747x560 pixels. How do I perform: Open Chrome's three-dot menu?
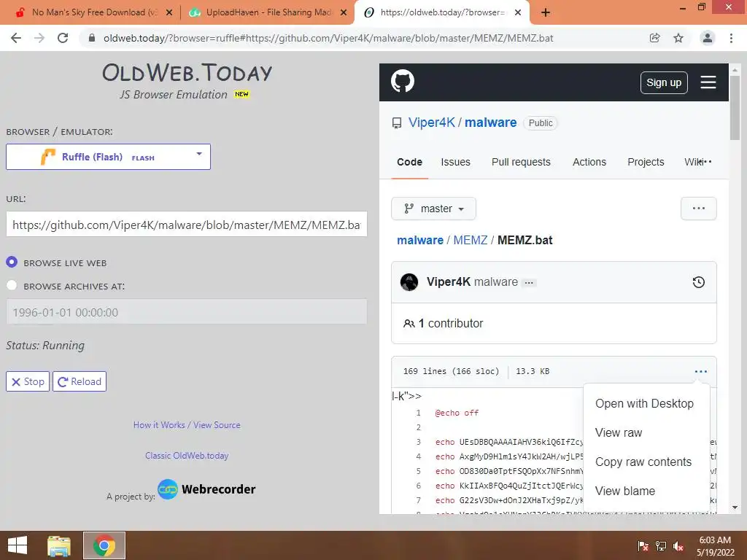[x=731, y=38]
